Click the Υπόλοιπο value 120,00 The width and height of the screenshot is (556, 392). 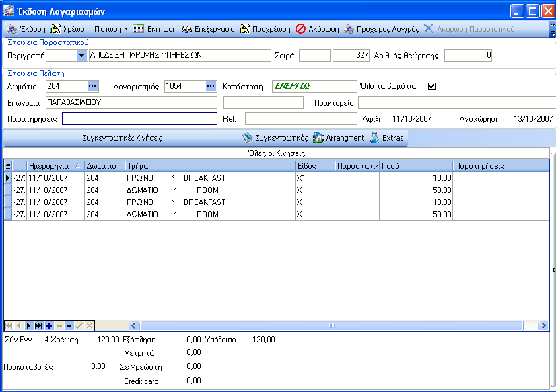tap(263, 340)
